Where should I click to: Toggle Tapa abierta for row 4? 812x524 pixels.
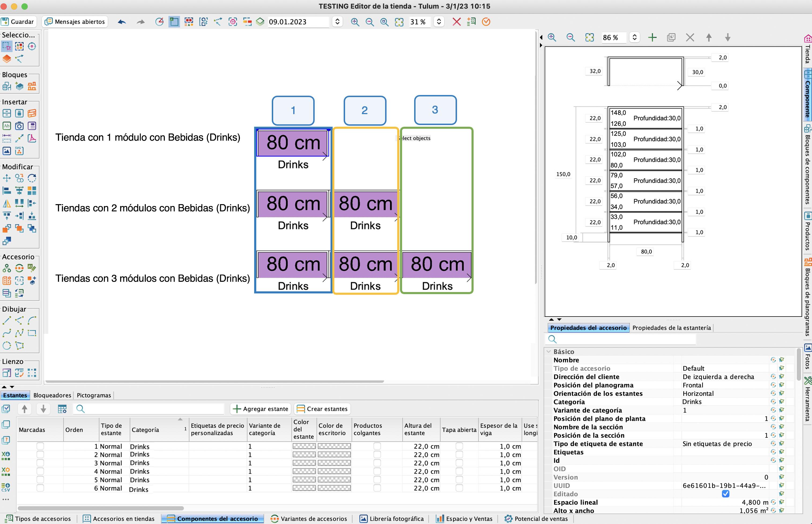(x=459, y=471)
